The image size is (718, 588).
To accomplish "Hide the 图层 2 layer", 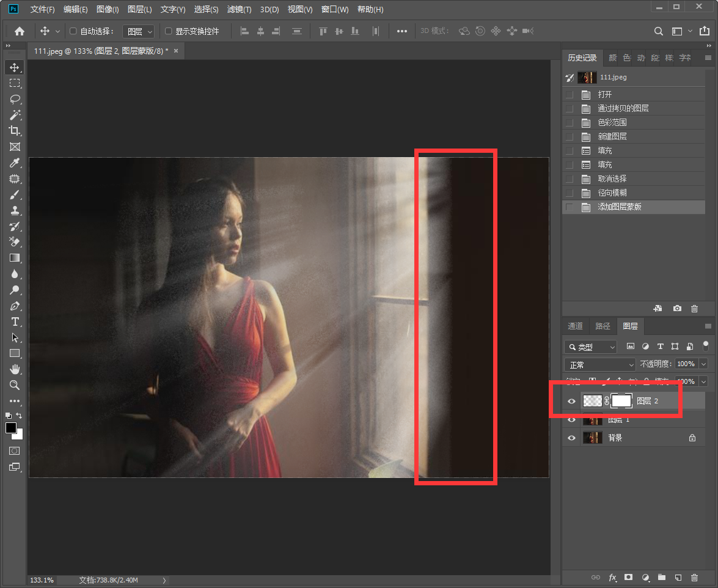I will 571,401.
